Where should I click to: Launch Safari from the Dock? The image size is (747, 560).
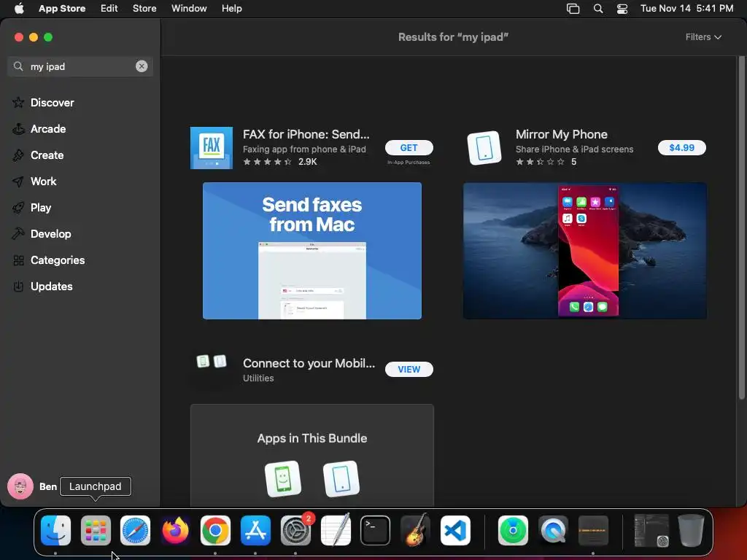pos(135,531)
